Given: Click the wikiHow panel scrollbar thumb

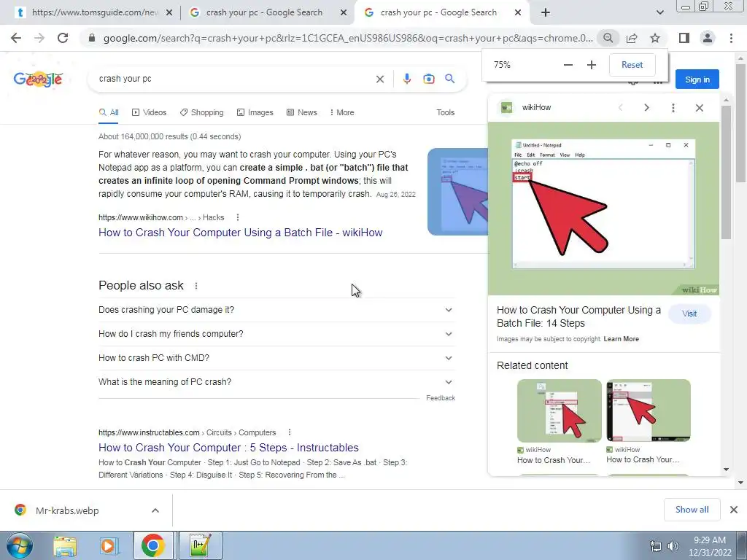Looking at the screenshot, I should click(726, 172).
